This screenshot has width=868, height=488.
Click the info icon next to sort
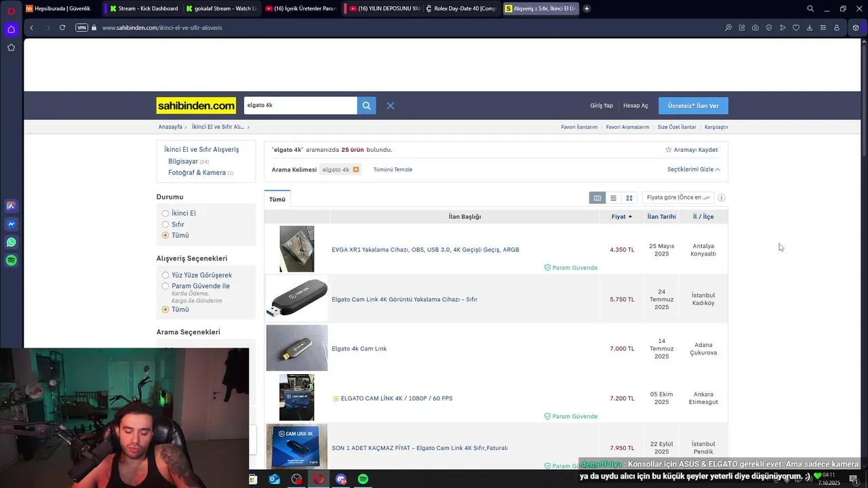(722, 198)
